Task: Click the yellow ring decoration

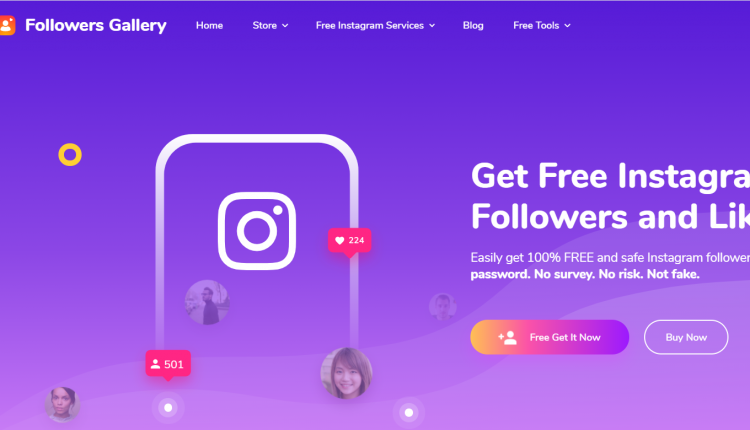Action: pos(70,154)
